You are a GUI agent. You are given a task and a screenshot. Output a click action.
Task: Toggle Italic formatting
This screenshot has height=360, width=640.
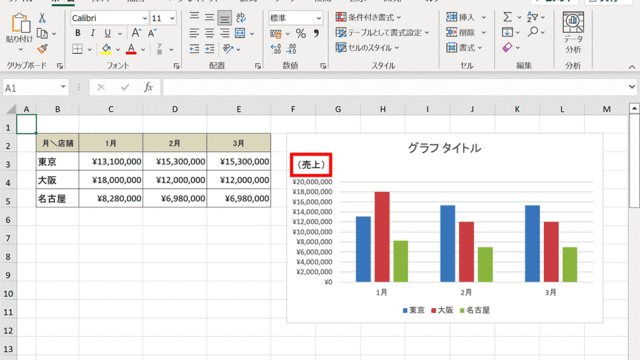click(x=93, y=33)
